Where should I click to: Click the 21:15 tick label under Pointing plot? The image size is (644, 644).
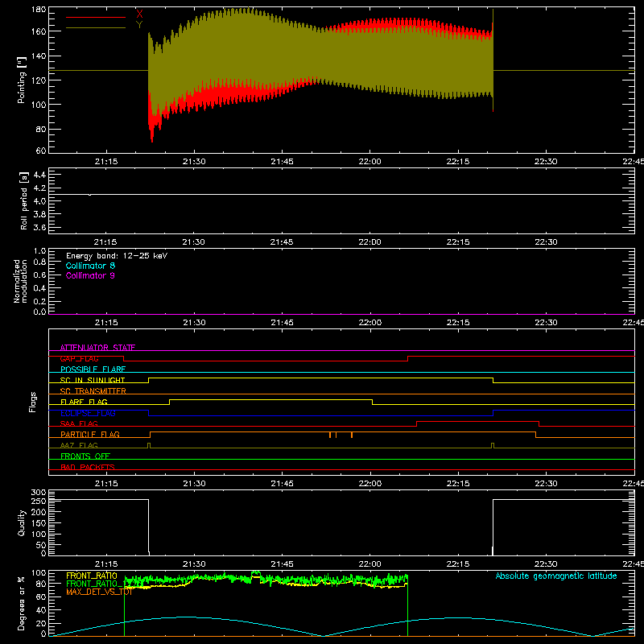point(106,162)
